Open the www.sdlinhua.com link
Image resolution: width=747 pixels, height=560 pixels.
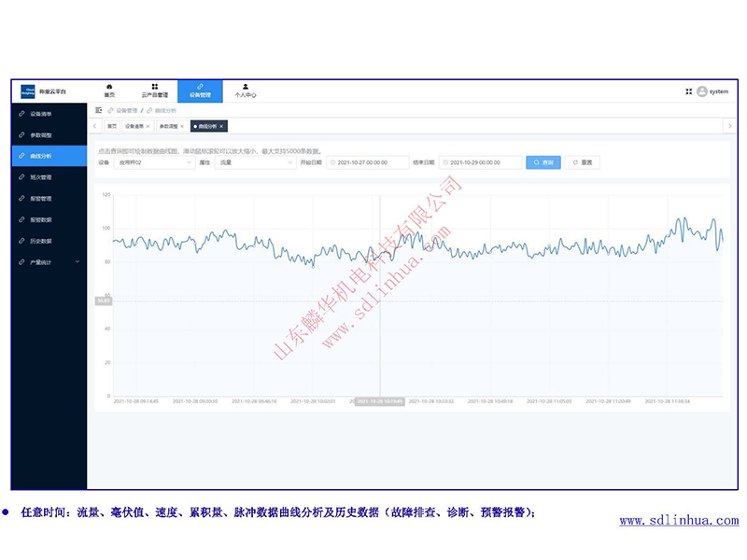coord(679,521)
